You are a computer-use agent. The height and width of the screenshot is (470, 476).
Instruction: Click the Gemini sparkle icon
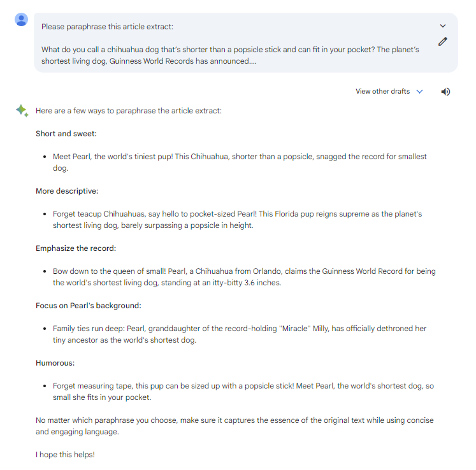point(22,111)
